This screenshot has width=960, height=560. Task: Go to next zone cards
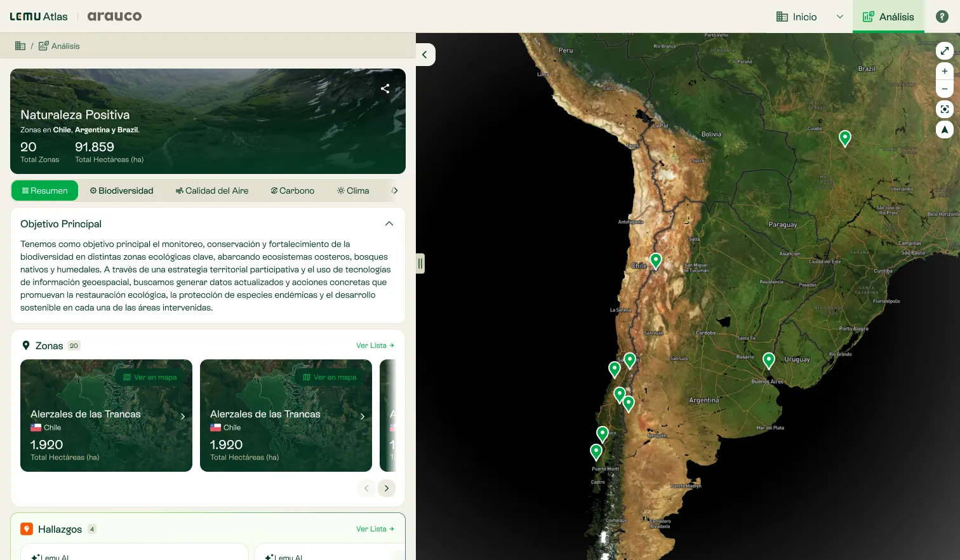(x=387, y=488)
